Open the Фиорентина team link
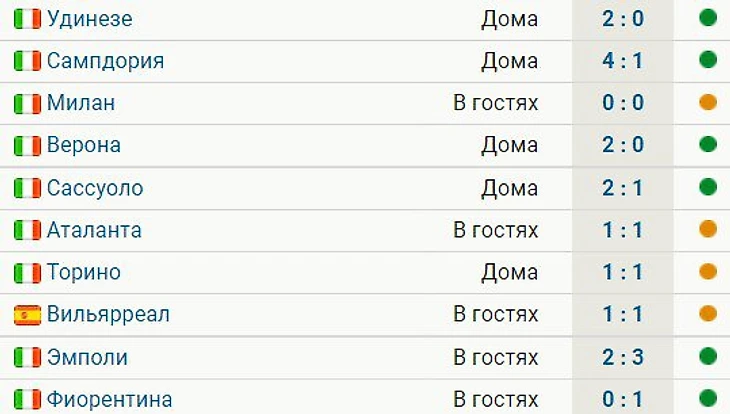Viewport: 730px width, 414px height. tap(109, 399)
